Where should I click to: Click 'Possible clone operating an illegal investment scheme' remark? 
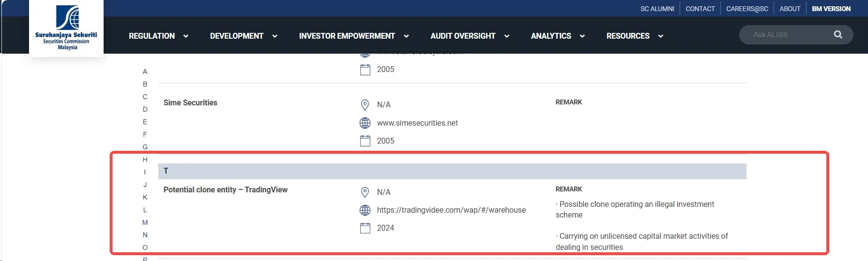[635, 210]
